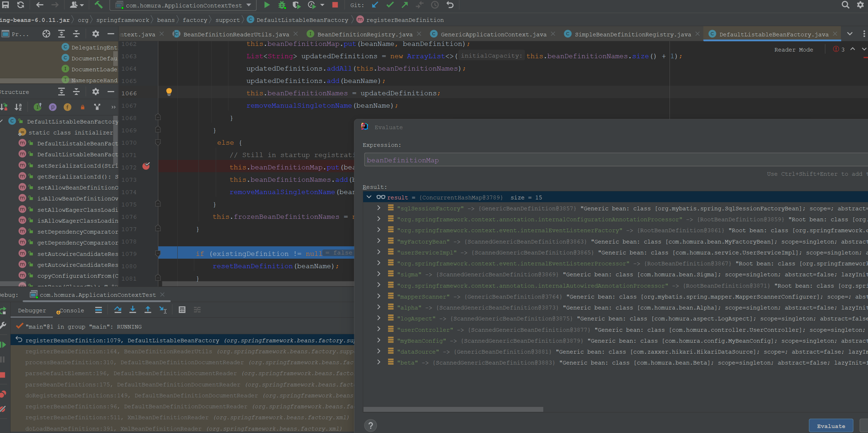This screenshot has width=868, height=433.
Task: Click the Reader Mode label
Action: pyautogui.click(x=793, y=50)
